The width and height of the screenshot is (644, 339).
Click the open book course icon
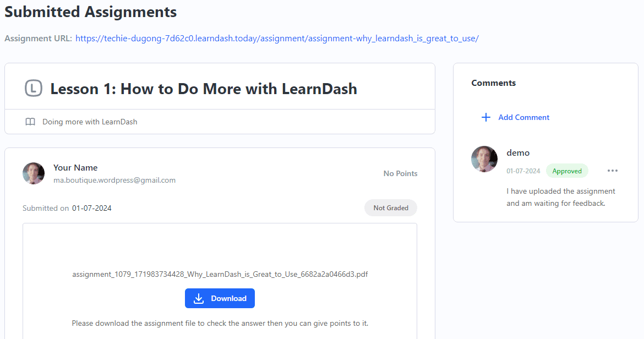point(30,122)
